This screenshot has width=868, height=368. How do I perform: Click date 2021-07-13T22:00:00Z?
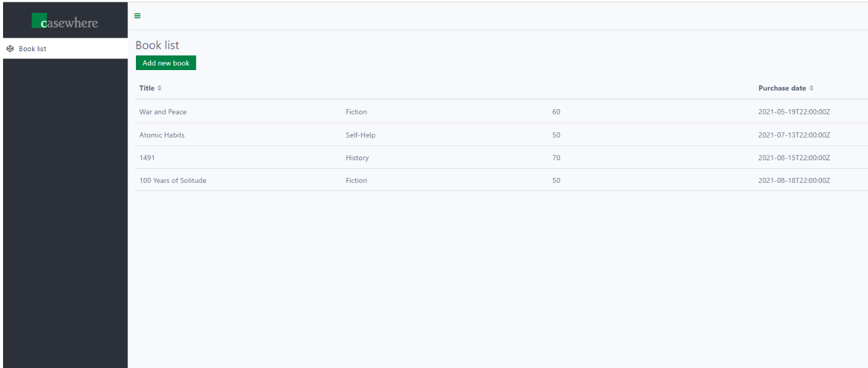[x=794, y=135]
